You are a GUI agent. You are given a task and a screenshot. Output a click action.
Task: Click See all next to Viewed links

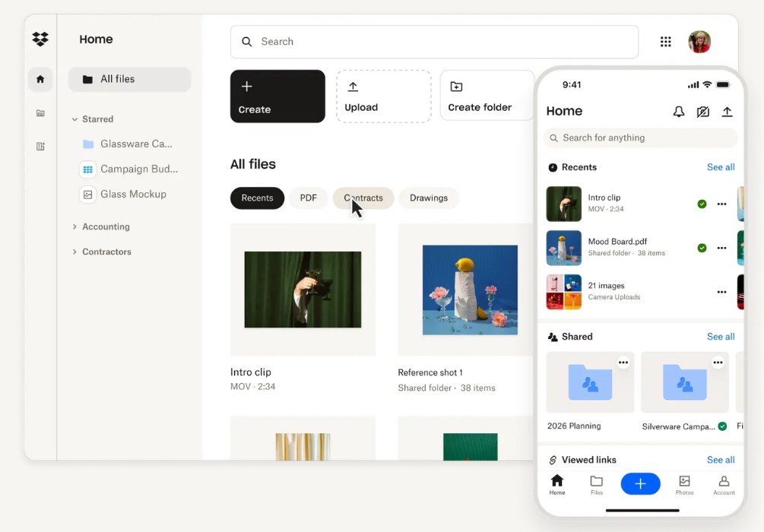point(721,460)
